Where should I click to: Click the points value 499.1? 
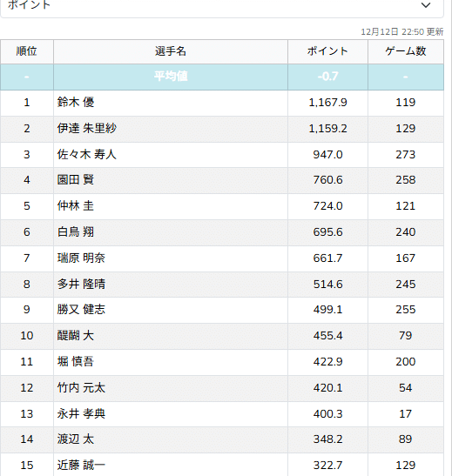pos(327,310)
